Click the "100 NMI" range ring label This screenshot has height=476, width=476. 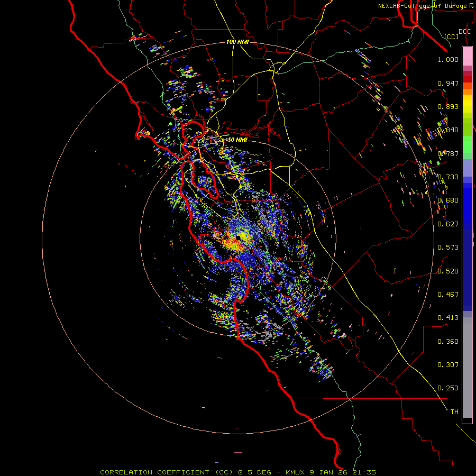(x=237, y=42)
